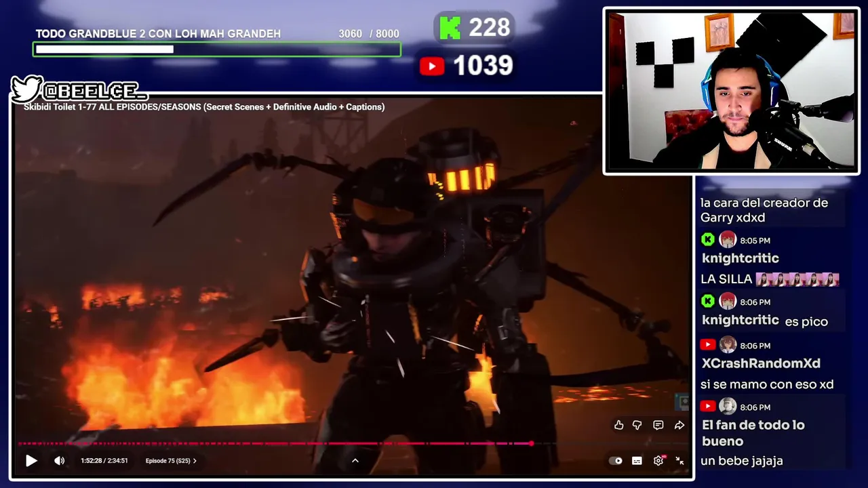The image size is (868, 488).
Task: Click YouTube badge on XCrashRandomXd message
Action: tap(708, 345)
